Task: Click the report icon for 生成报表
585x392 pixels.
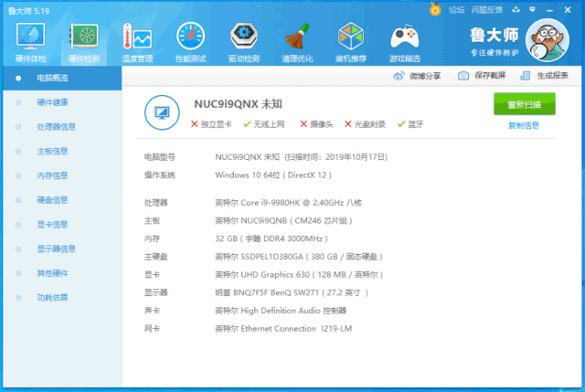Action: [x=526, y=76]
